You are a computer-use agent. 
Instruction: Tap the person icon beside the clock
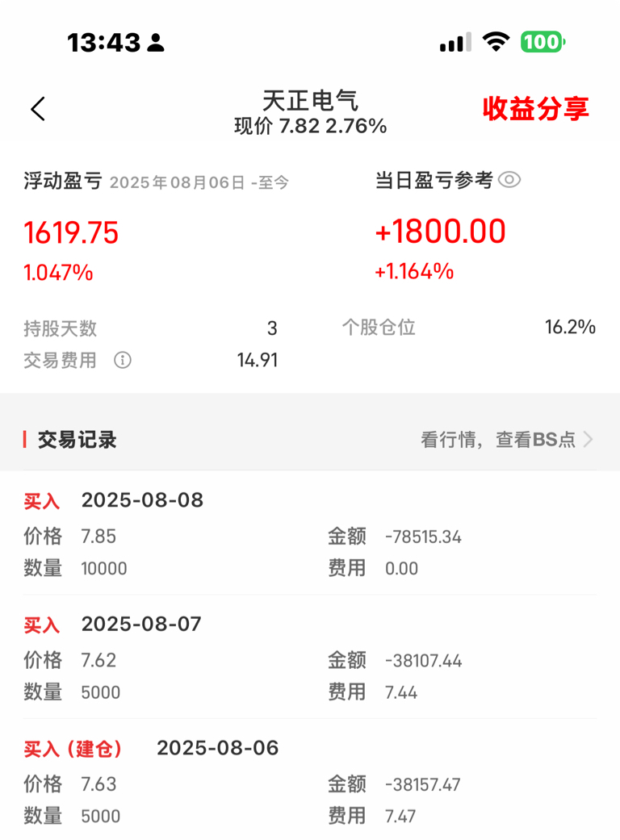click(155, 43)
